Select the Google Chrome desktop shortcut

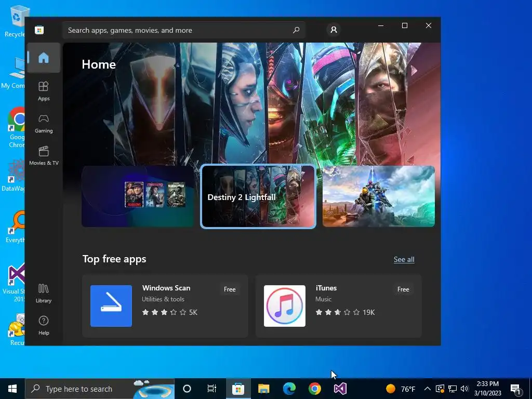coord(15,127)
